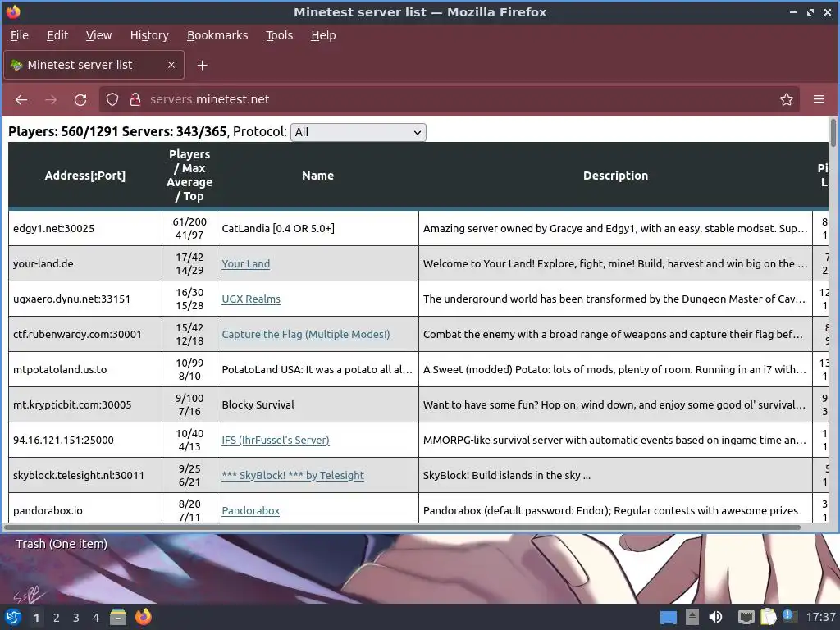Image resolution: width=840 pixels, height=630 pixels.
Task: Select address mt.krypticbit.com:30005
Action: pyautogui.click(x=72, y=404)
